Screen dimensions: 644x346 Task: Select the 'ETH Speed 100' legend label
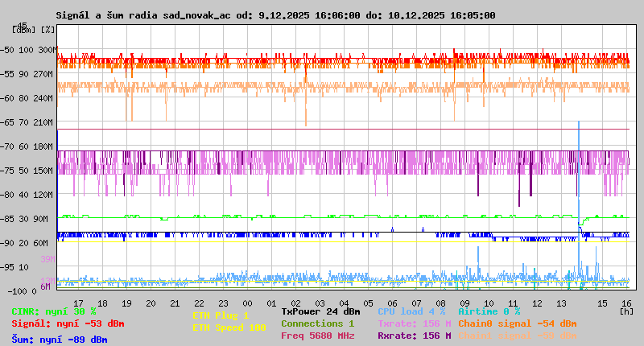(229, 327)
